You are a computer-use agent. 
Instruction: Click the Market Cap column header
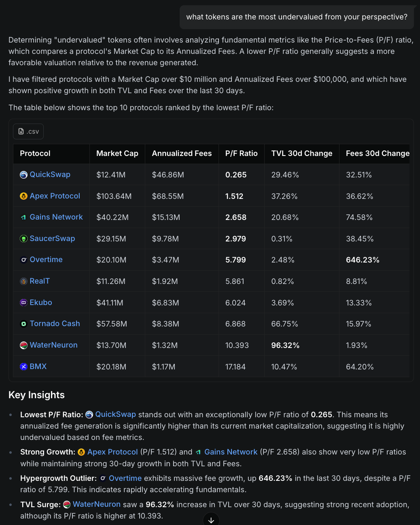click(x=117, y=154)
